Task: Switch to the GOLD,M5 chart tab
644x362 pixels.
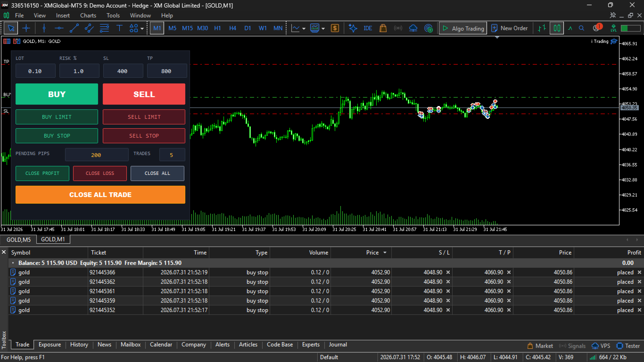Action: [18, 239]
